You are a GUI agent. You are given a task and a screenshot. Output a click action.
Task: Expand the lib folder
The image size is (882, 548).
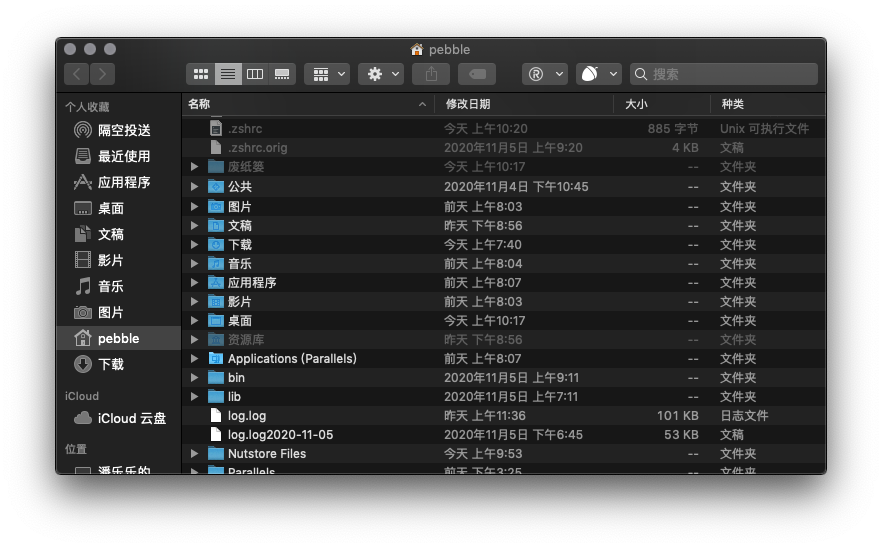click(194, 397)
